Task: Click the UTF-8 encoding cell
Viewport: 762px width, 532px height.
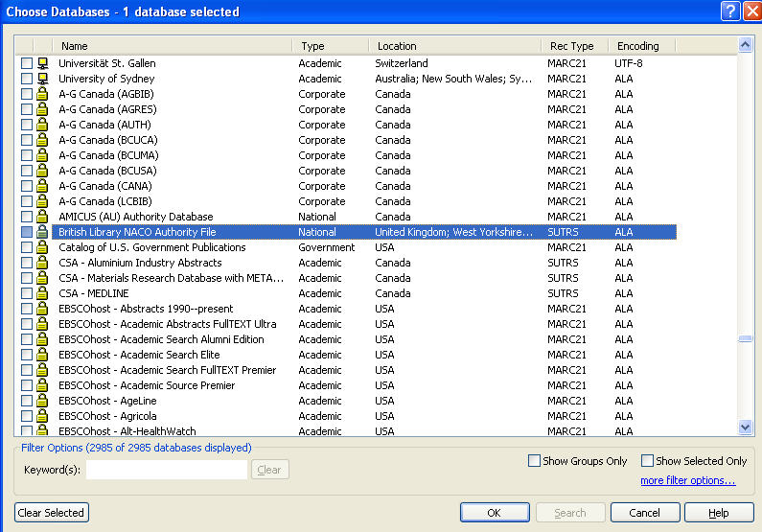Action: (x=629, y=63)
